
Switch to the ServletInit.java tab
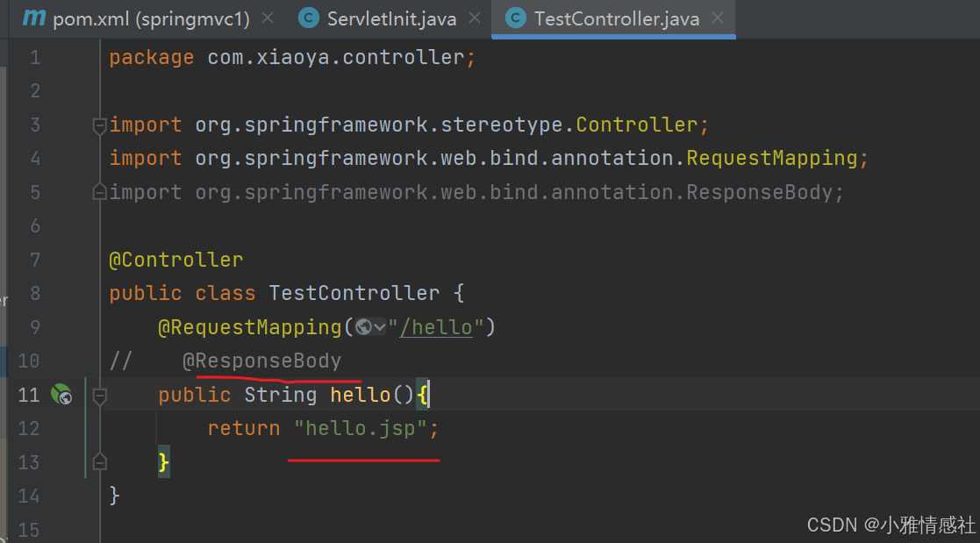[391, 18]
